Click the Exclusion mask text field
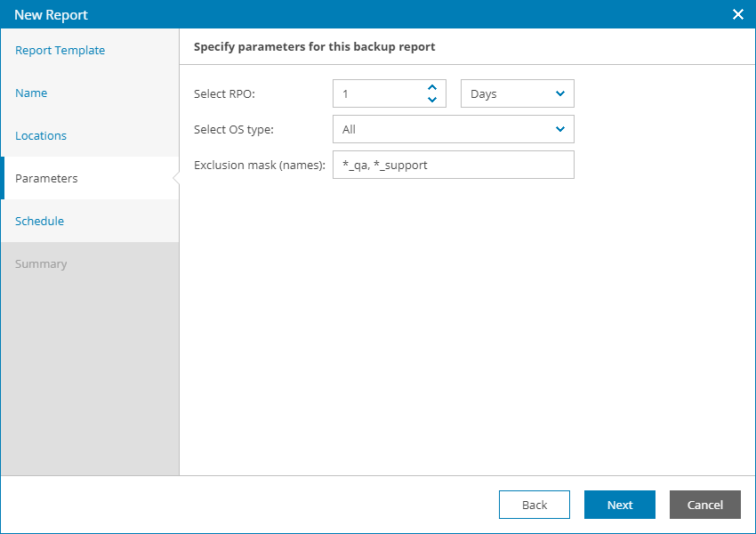The width and height of the screenshot is (756, 534). tap(453, 165)
